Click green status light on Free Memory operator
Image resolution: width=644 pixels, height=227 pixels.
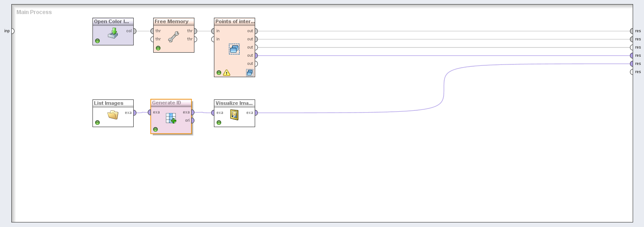pos(158,48)
